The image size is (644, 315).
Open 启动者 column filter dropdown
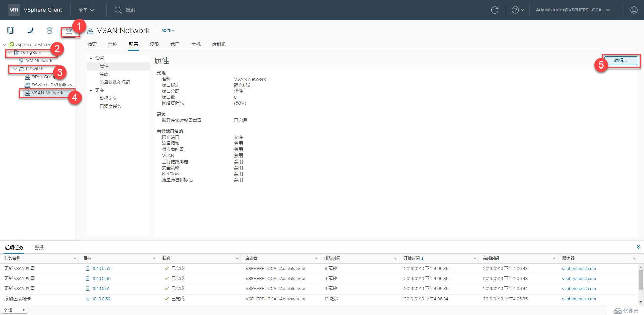(316, 258)
